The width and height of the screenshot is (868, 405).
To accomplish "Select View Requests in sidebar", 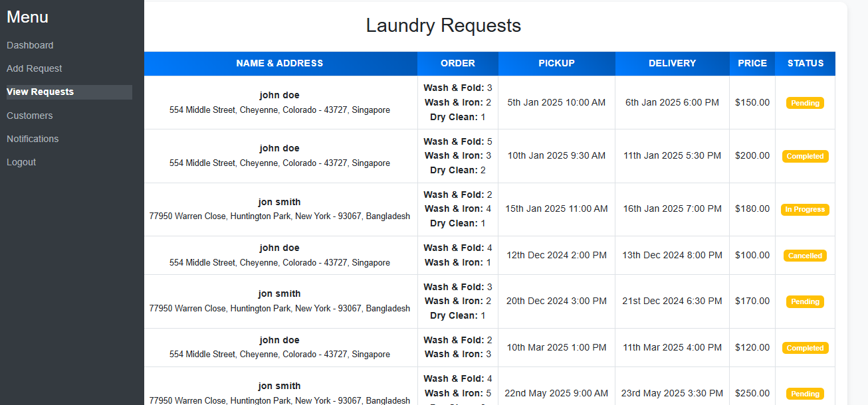I will coord(69,92).
